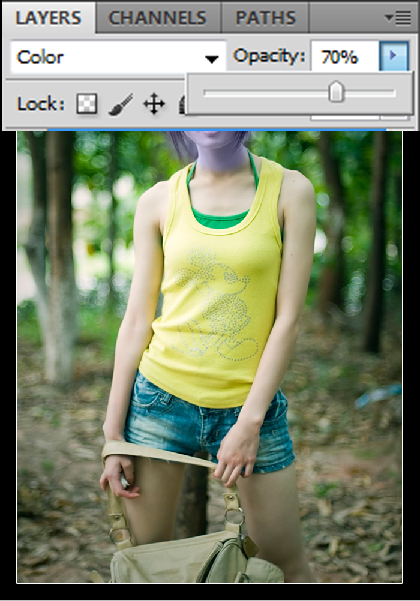Viewport: 420px width, 601px height.
Task: Click the Opacity 70% value field
Action: (345, 57)
